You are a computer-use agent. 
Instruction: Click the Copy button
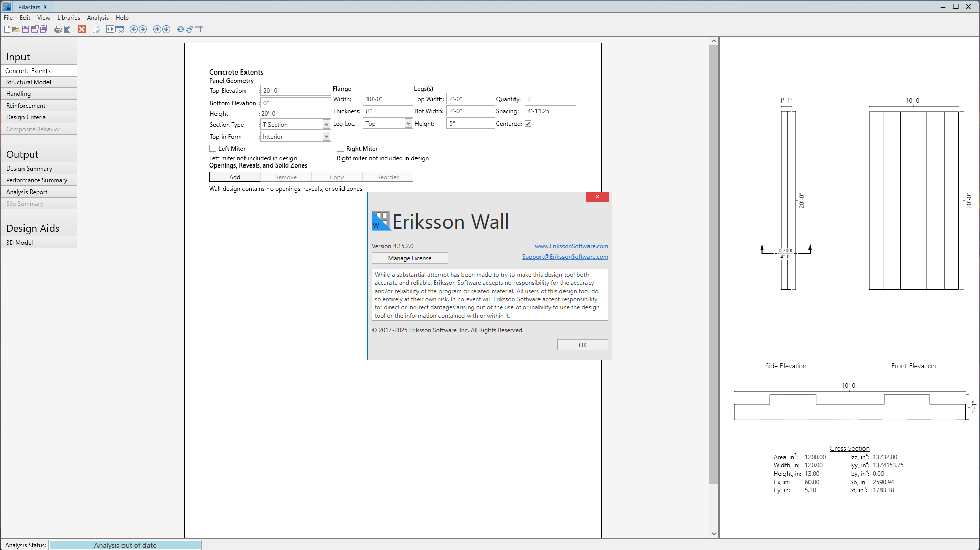click(337, 177)
